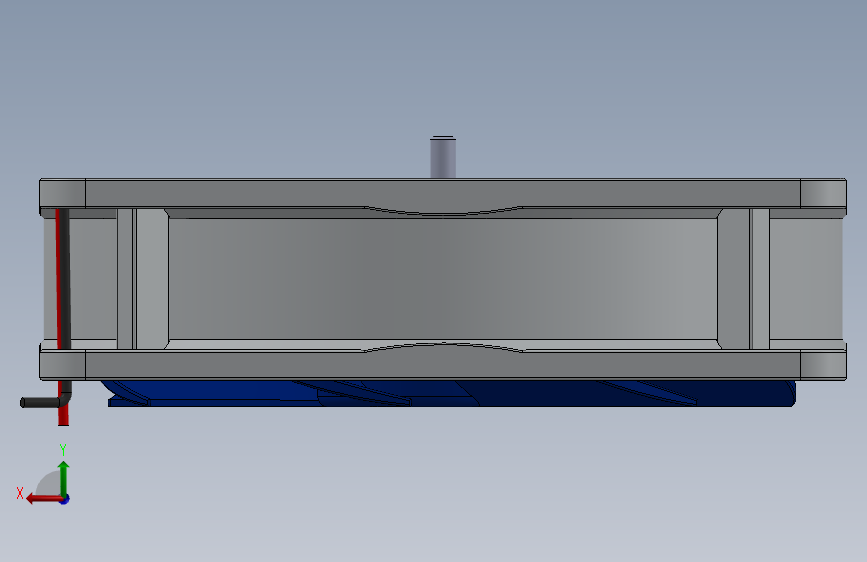Image resolution: width=867 pixels, height=562 pixels.
Task: Click the gray plane sector of the triad
Action: pos(49,484)
